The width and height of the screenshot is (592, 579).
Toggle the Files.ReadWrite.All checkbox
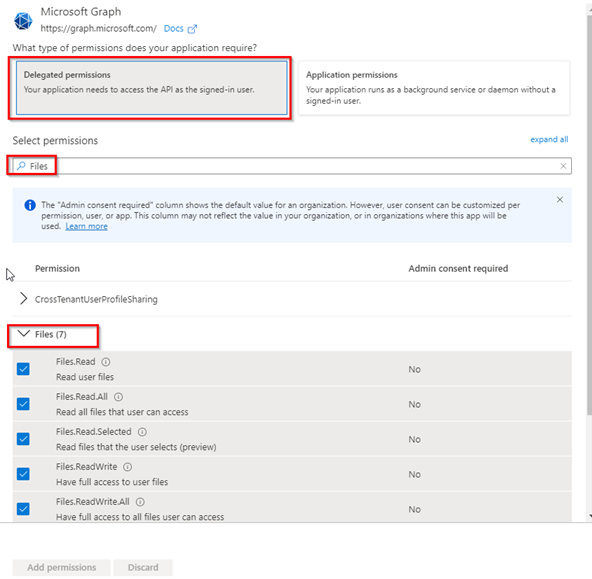point(23,509)
